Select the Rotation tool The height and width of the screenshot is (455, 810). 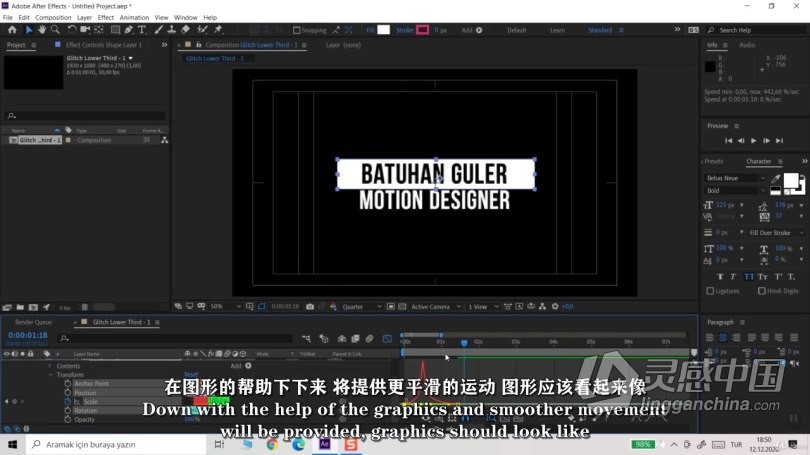[x=72, y=30]
